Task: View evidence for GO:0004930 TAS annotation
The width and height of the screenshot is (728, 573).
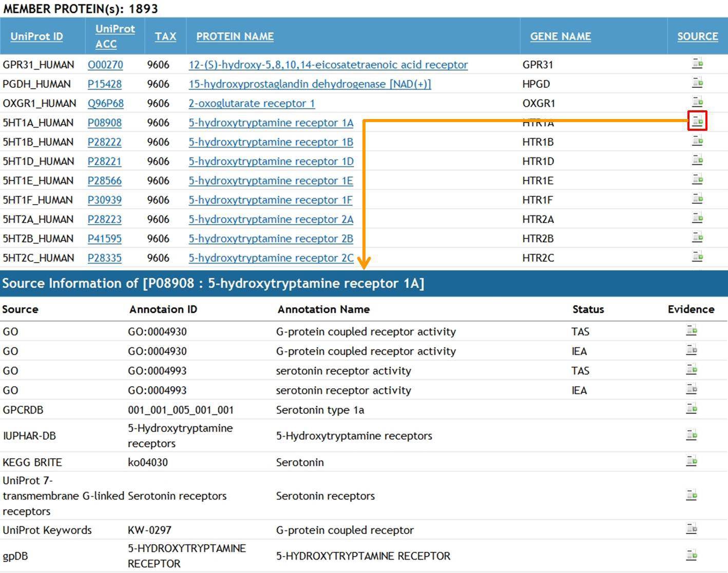Action: (692, 330)
